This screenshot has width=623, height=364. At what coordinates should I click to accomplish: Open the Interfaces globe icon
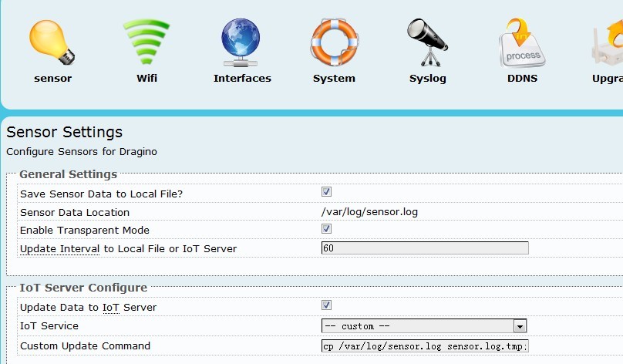[241, 42]
